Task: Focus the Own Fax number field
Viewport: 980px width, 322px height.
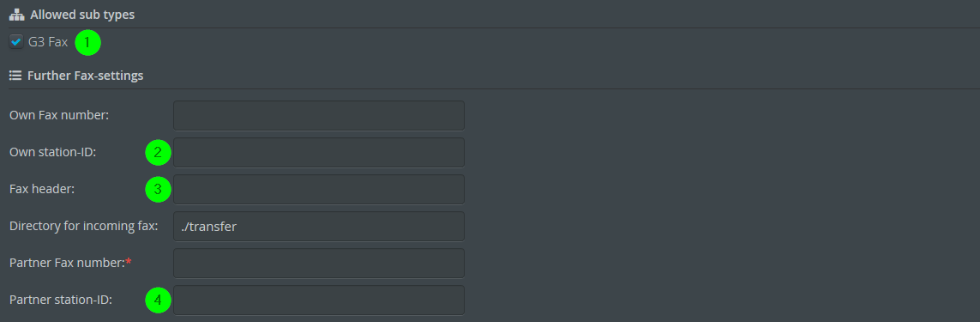Action: click(x=319, y=115)
